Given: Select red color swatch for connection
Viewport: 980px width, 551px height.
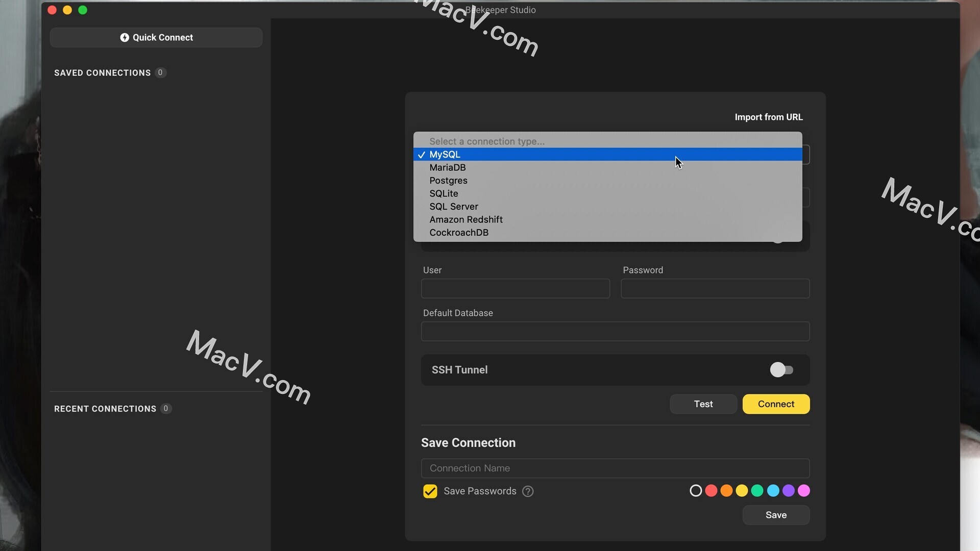Looking at the screenshot, I should [711, 490].
